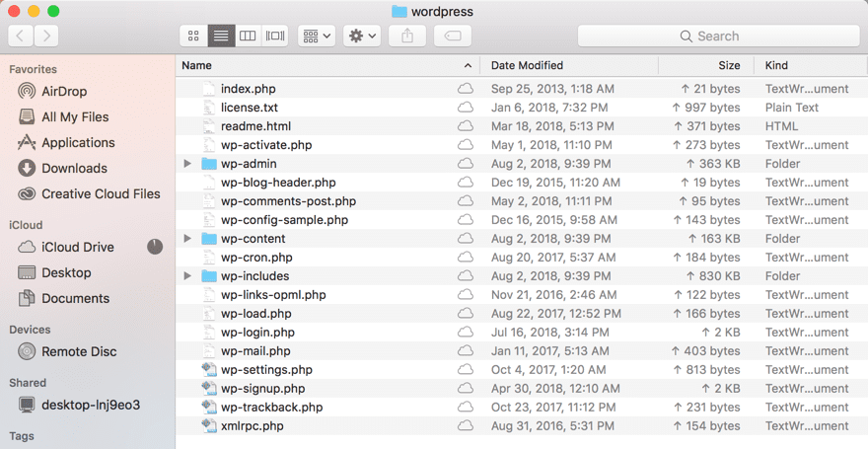Select cover flow view button

pos(275,36)
